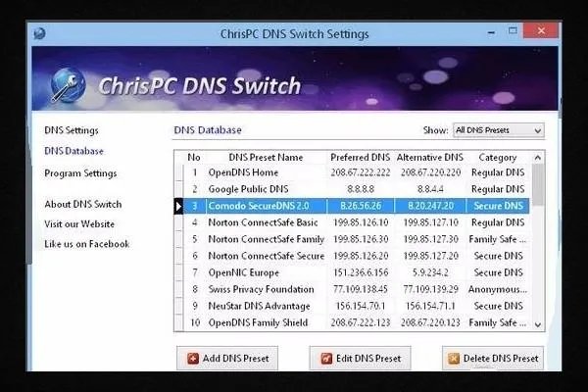Click preferred DNS 151.236.6.156 cell

click(361, 272)
